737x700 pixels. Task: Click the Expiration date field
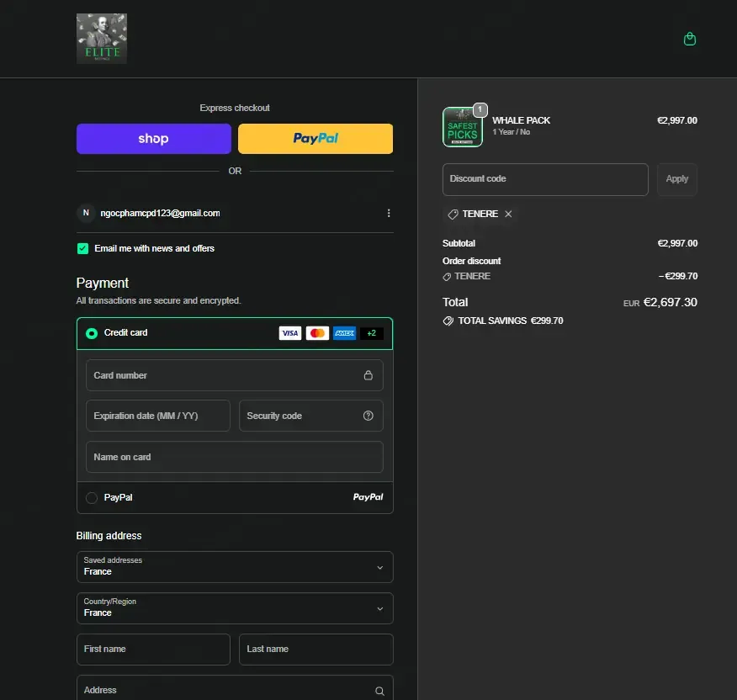[x=158, y=416]
